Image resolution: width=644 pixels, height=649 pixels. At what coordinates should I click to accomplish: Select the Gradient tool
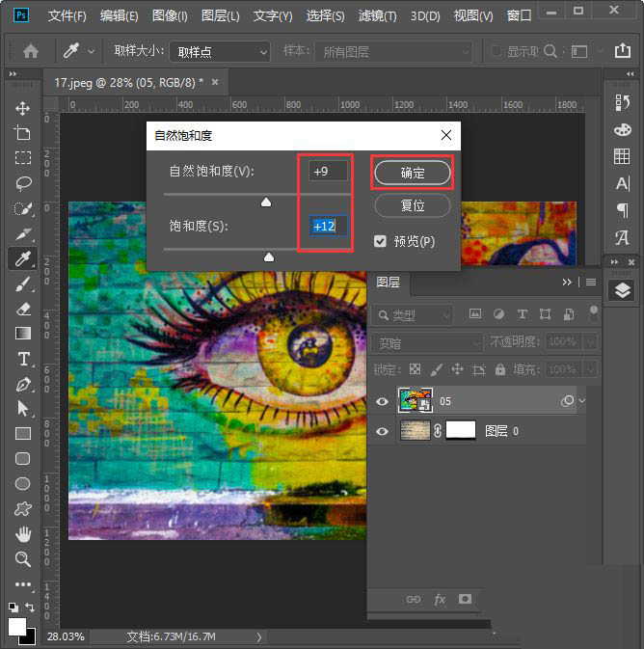(x=23, y=334)
